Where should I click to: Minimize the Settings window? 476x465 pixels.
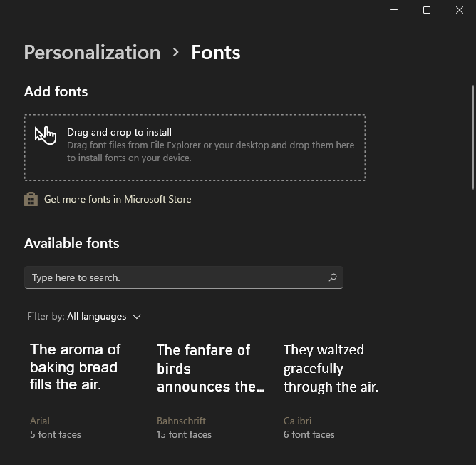pos(394,10)
